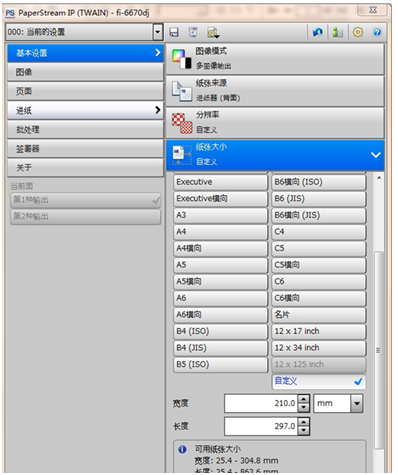Save the current profile with the floppy disk icon
Screen dimensions: 398x475
tap(174, 32)
